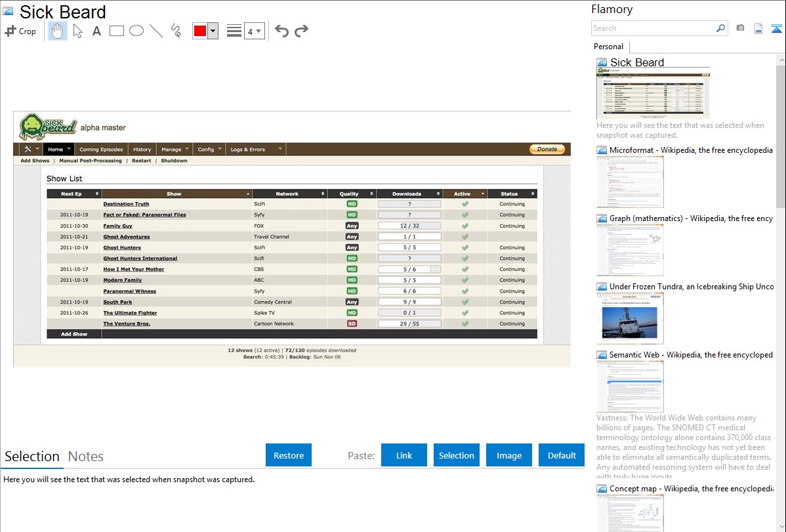This screenshot has height=532, width=786.
Task: Undo the last annotation
Action: 281,31
